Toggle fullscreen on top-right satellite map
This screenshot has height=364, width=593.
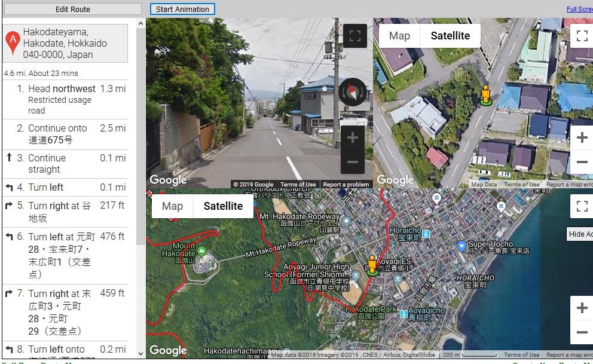click(x=582, y=36)
